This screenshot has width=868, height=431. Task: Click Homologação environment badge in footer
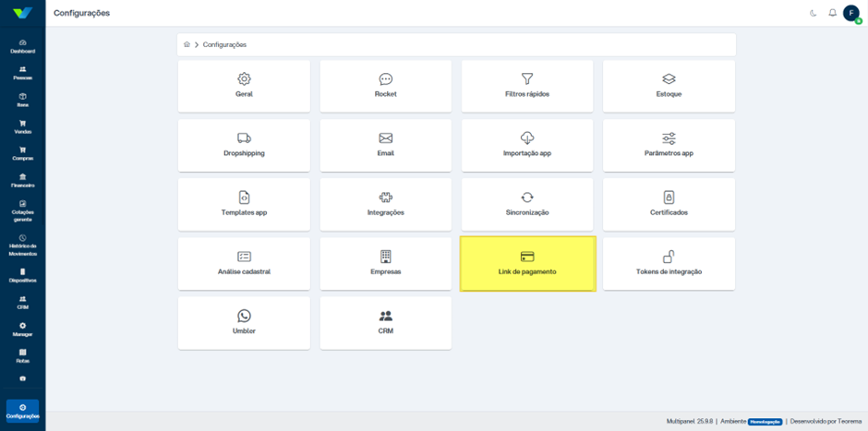(766, 422)
